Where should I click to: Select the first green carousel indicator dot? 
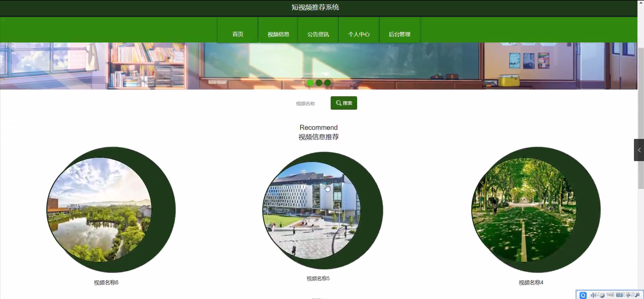[310, 83]
